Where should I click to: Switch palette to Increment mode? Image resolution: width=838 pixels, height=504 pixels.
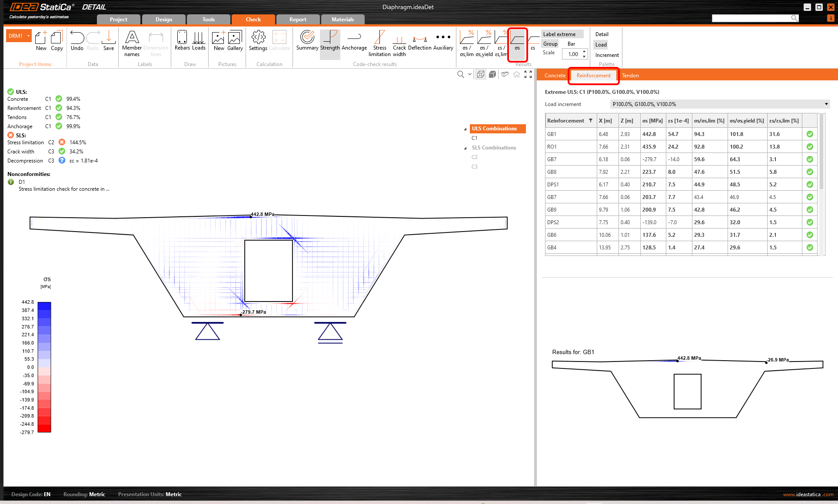coord(607,55)
